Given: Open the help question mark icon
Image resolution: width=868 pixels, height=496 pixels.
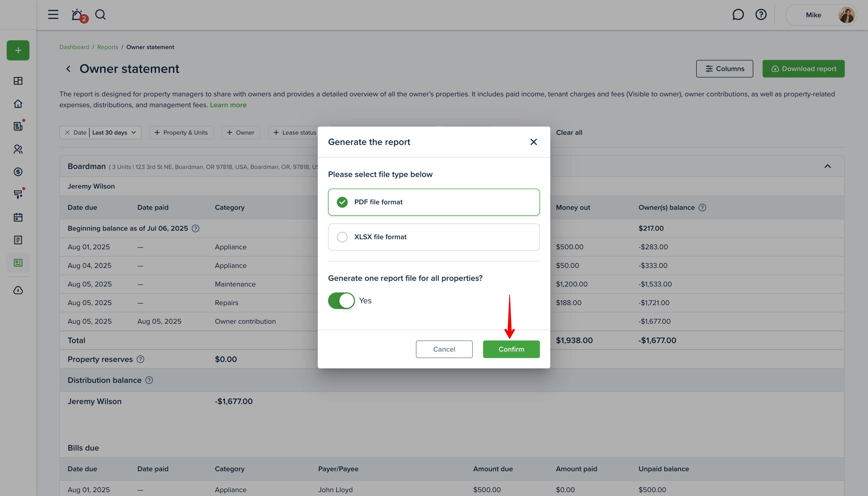Looking at the screenshot, I should (x=761, y=15).
